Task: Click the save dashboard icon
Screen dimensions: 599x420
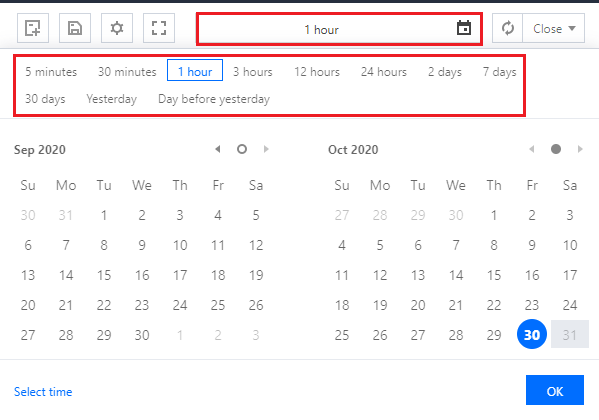Action: (x=75, y=28)
